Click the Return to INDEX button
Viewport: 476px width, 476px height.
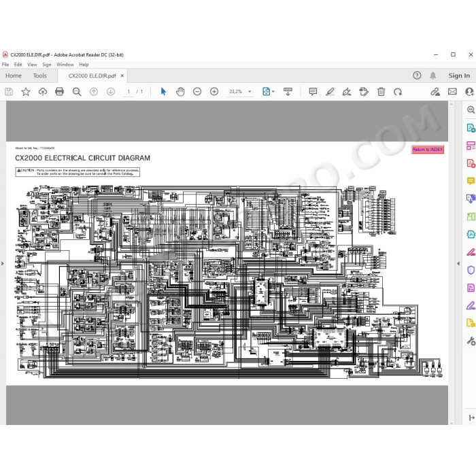point(428,150)
